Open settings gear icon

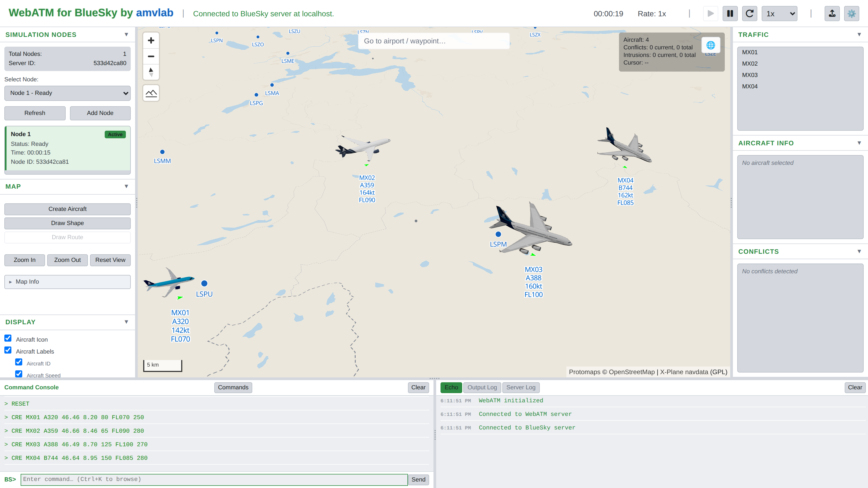pos(851,14)
